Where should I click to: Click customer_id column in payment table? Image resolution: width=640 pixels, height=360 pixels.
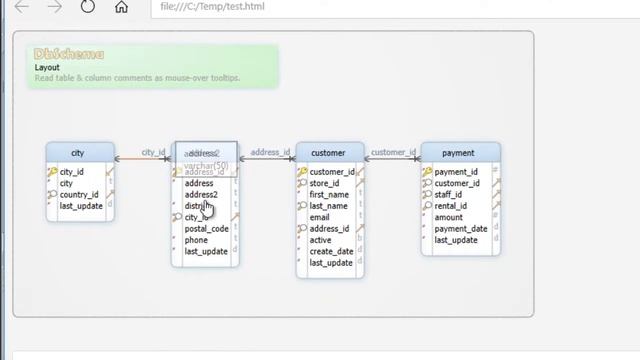coord(457,183)
